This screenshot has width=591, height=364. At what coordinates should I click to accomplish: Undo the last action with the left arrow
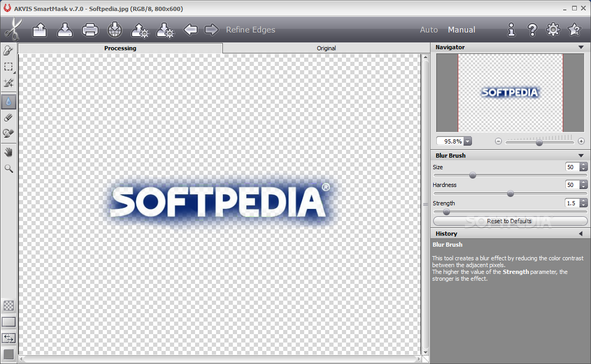[191, 29]
